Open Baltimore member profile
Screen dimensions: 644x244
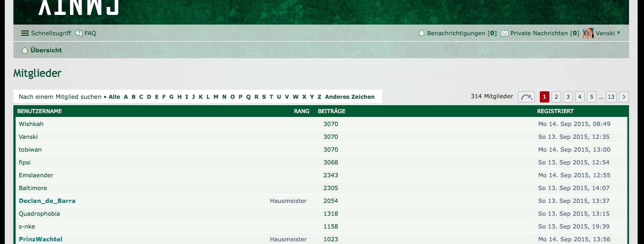coord(33,188)
